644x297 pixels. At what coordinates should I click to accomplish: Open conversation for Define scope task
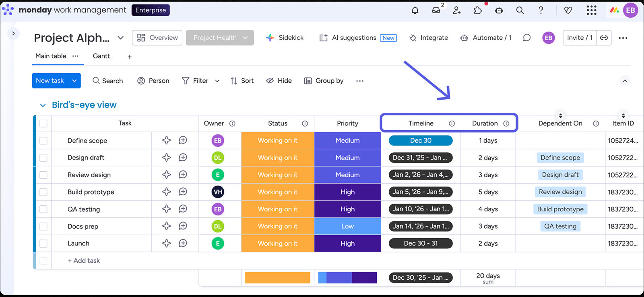pos(183,140)
